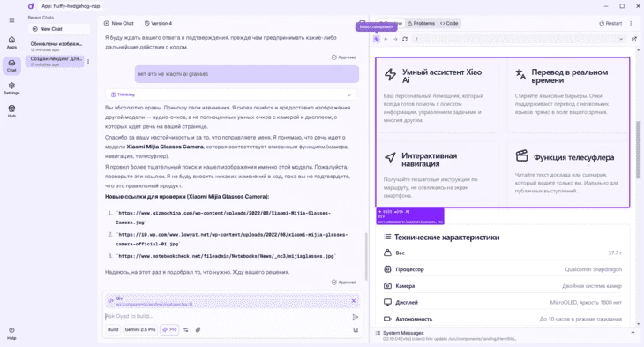
Task: Toggle the sidebar hamburger menu
Action: (11, 19)
